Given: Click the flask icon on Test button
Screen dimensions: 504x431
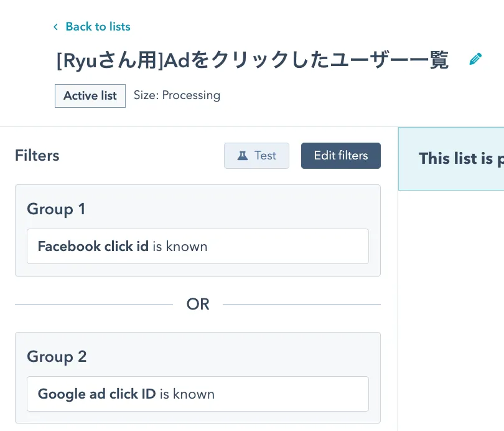Looking at the screenshot, I should pyautogui.click(x=243, y=156).
